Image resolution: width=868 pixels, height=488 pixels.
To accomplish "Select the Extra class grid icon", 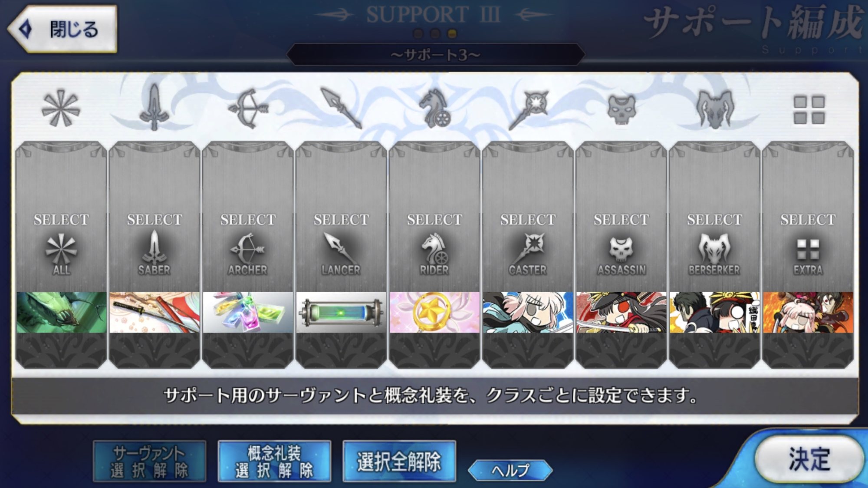I will pyautogui.click(x=809, y=110).
